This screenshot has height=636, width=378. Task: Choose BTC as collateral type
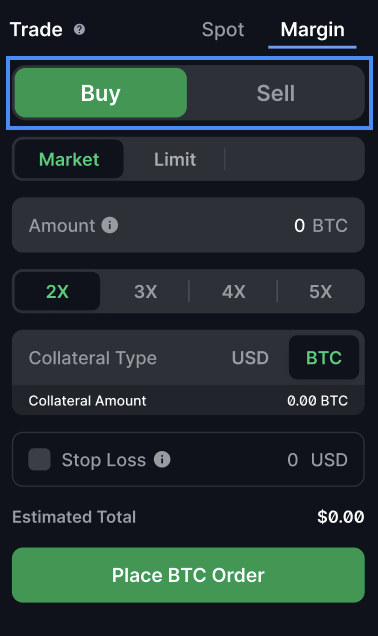[x=324, y=357]
